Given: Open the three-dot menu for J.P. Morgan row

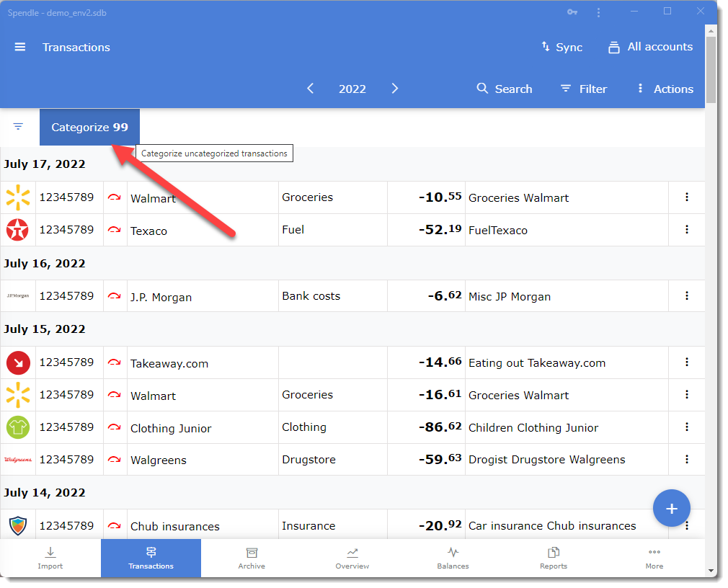Looking at the screenshot, I should tap(687, 295).
